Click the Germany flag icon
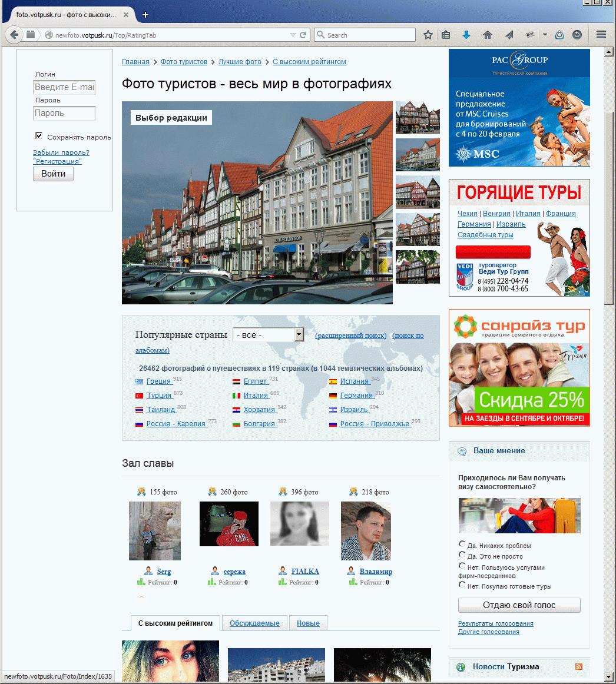Viewport: 616px width, 684px height. pyautogui.click(x=333, y=396)
